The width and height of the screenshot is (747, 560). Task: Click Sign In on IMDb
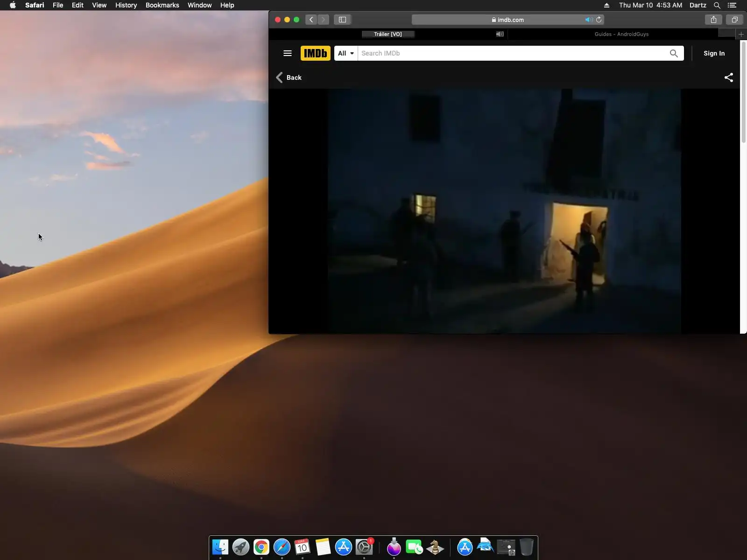tap(714, 53)
